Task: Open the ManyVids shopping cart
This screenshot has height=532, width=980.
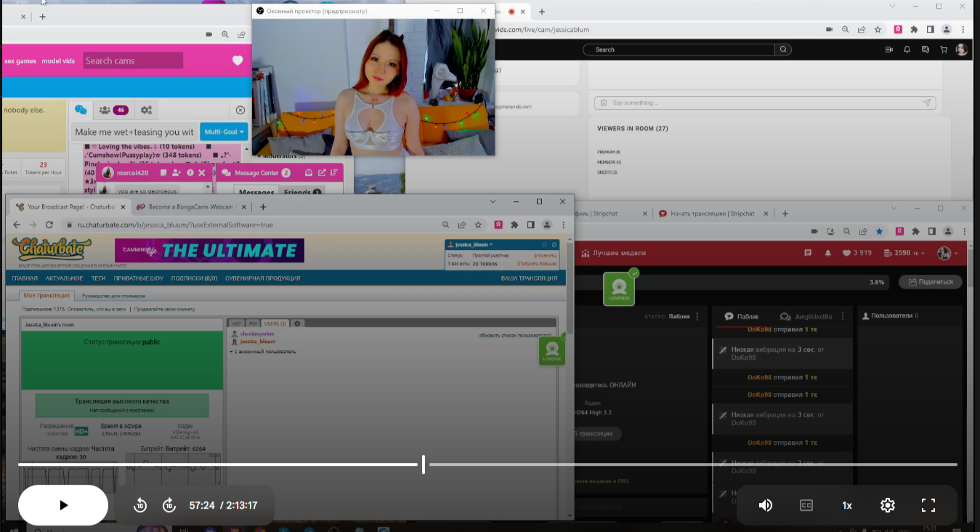Action: [944, 49]
